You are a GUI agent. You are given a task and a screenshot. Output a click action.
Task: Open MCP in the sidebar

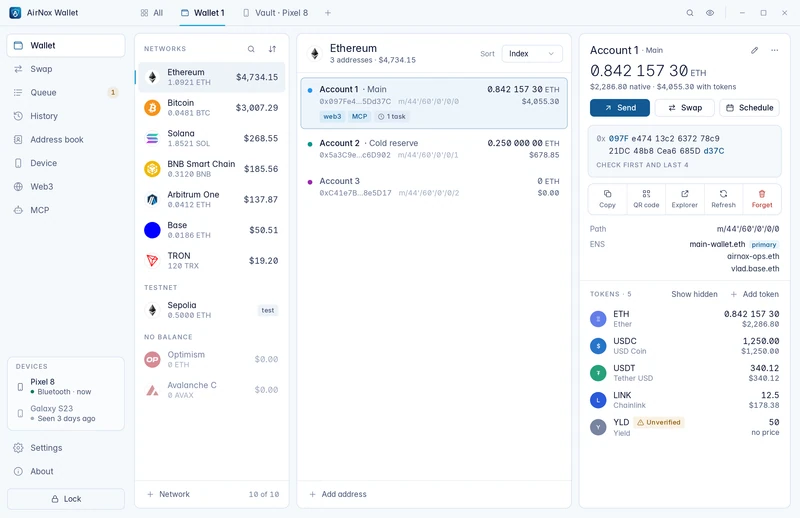66,210
